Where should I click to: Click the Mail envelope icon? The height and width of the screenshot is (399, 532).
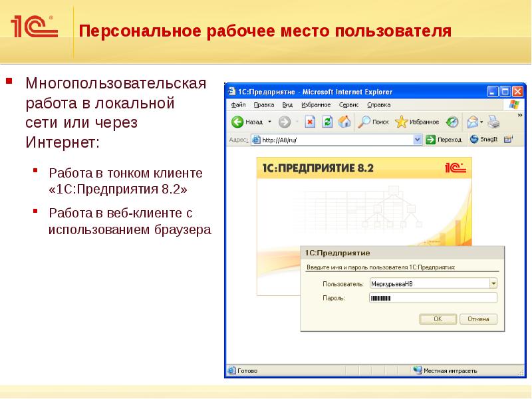[472, 122]
